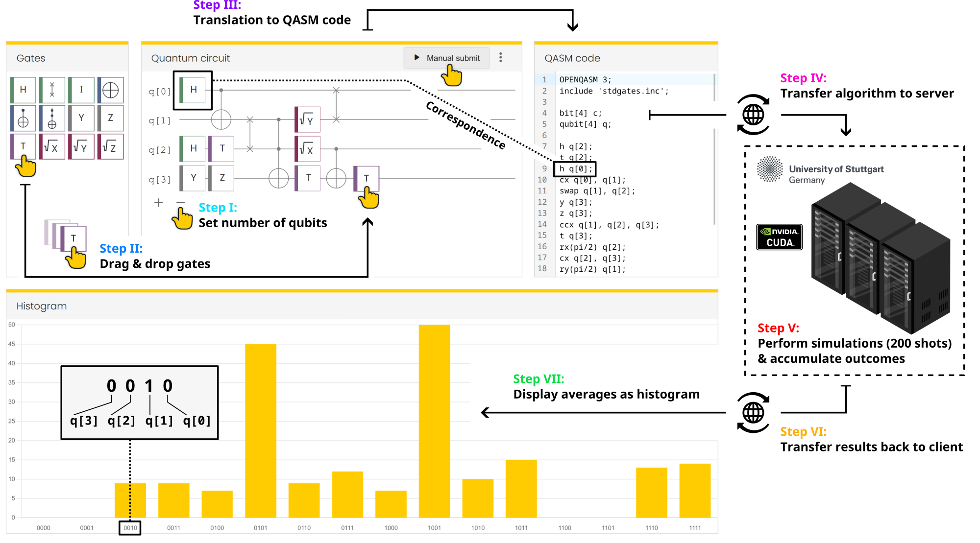Choose the T gate from the palette
980x543 pixels.
pos(23,146)
